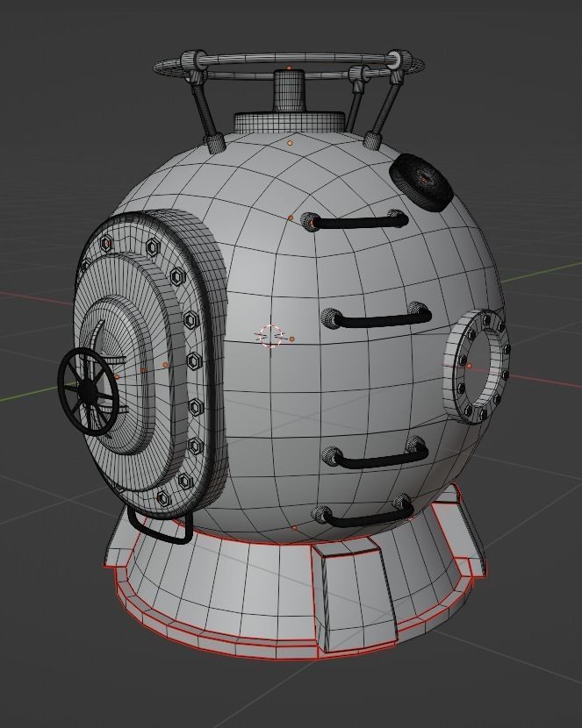The height and width of the screenshot is (728, 582).
Task: Select the black cap on the sphere's upper right
Action: [420, 182]
